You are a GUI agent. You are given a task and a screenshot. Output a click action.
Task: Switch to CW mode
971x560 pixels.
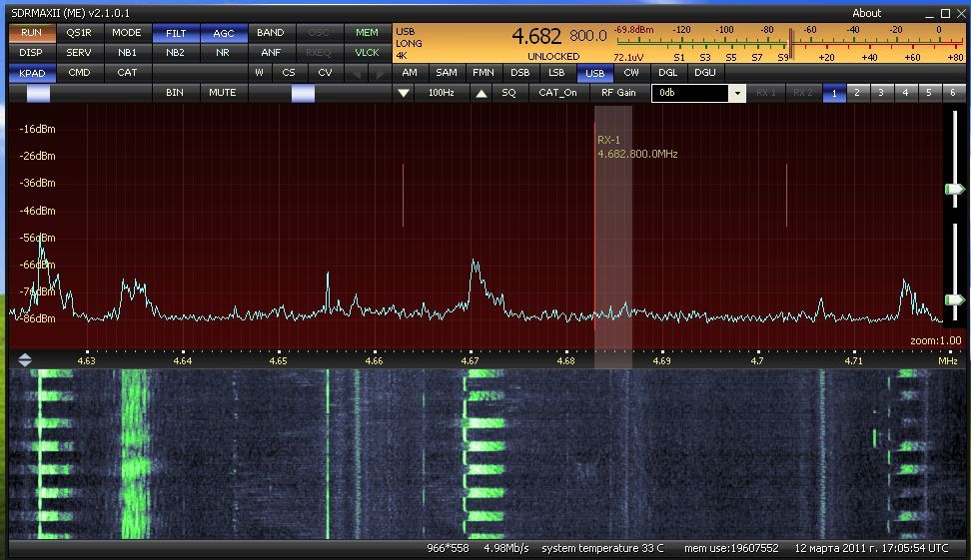point(631,73)
